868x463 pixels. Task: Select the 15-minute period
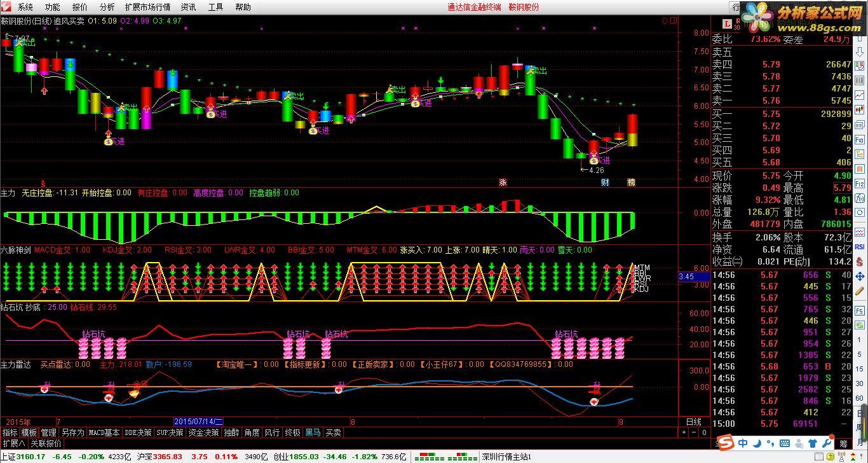860,368
